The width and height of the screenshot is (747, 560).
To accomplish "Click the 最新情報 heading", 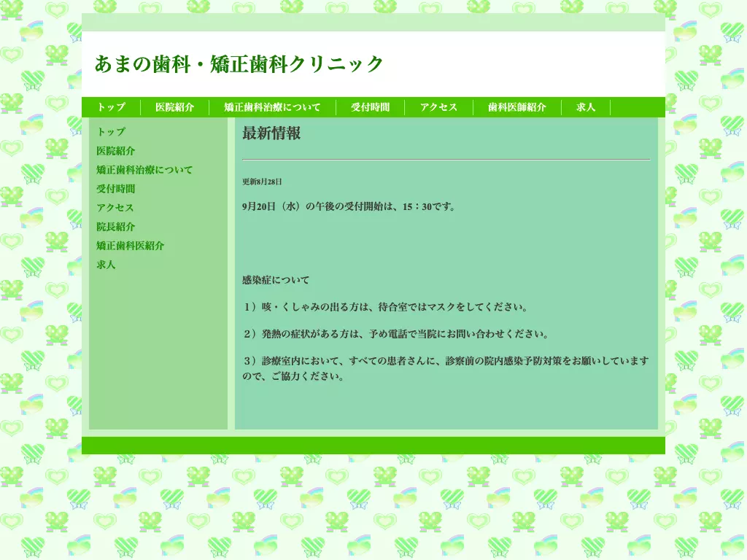I will (x=271, y=133).
